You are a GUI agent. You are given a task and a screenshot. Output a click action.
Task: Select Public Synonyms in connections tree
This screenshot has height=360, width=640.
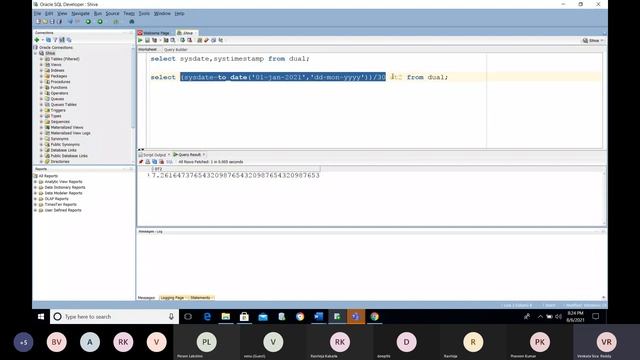[65, 145]
